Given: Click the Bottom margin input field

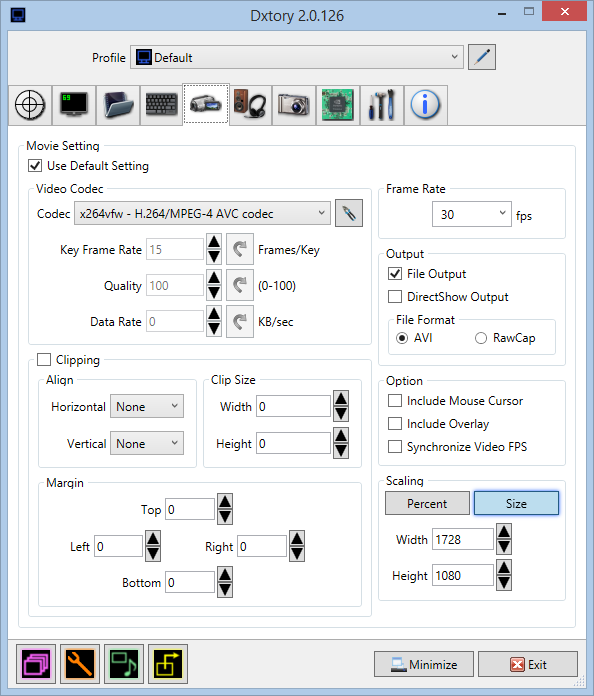Looking at the screenshot, I should click(x=190, y=582).
